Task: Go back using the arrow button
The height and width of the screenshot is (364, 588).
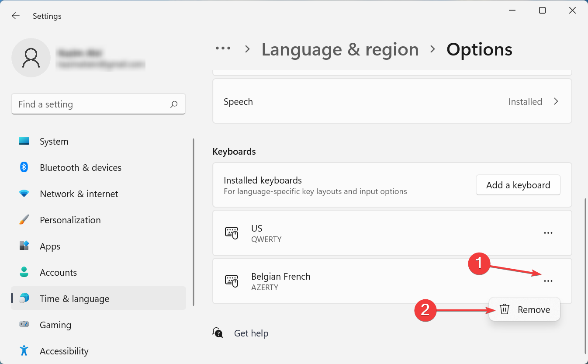Action: click(x=16, y=16)
